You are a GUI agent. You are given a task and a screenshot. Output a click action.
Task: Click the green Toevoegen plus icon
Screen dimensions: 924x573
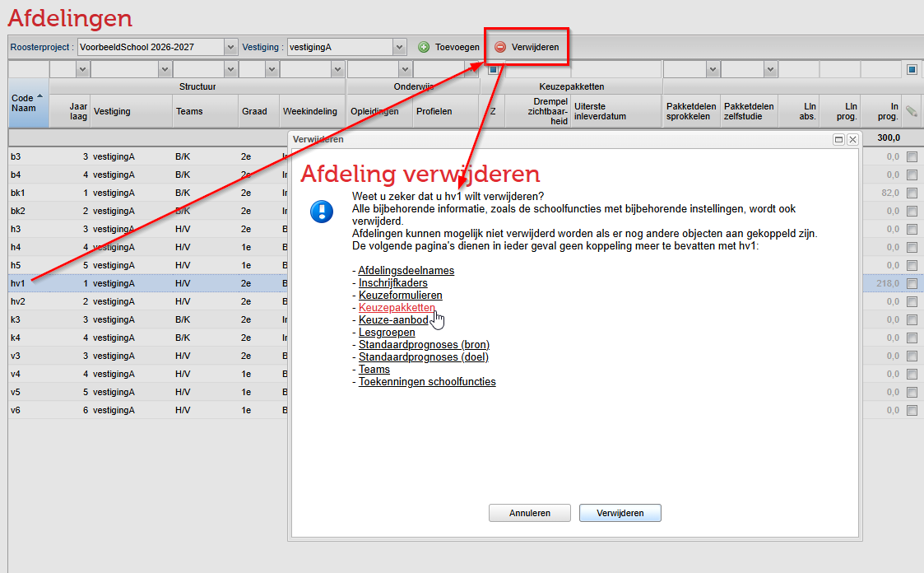[x=424, y=48]
